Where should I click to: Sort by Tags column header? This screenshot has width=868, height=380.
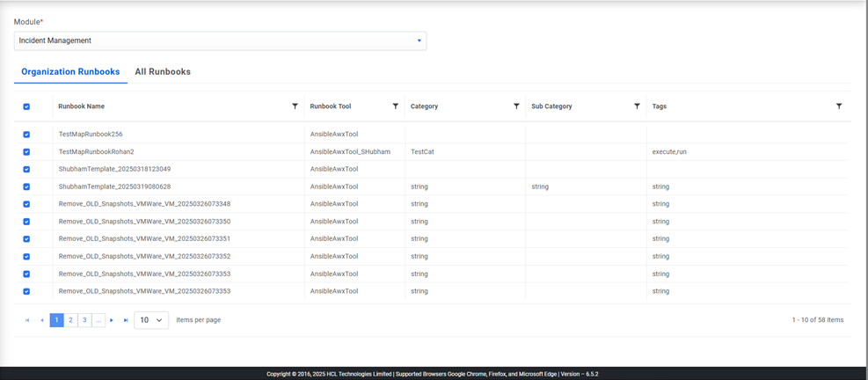660,106
